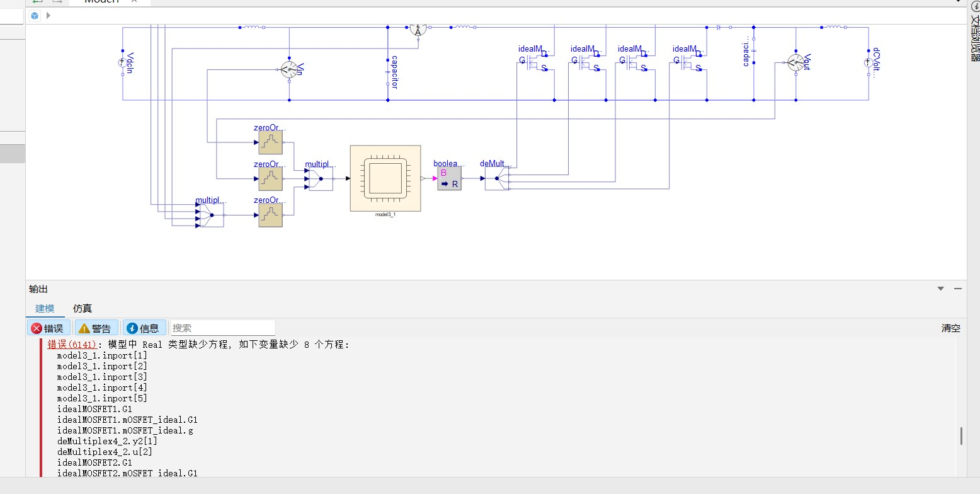Select the diode on the top rail

coord(719,28)
